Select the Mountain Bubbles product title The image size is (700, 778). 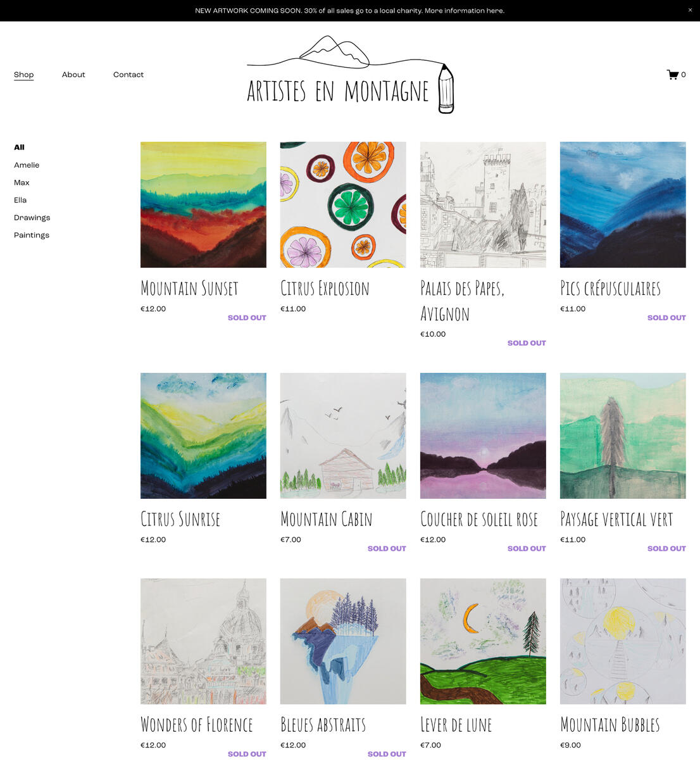(610, 725)
